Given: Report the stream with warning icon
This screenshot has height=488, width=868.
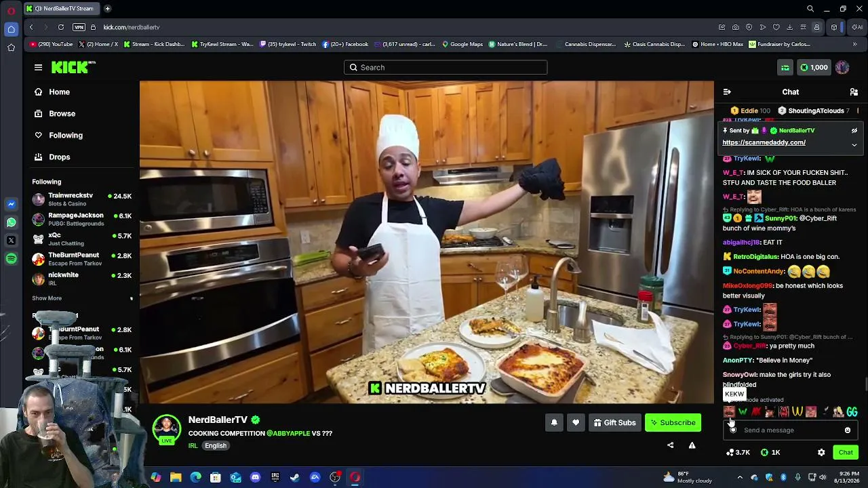Looking at the screenshot, I should click(692, 445).
